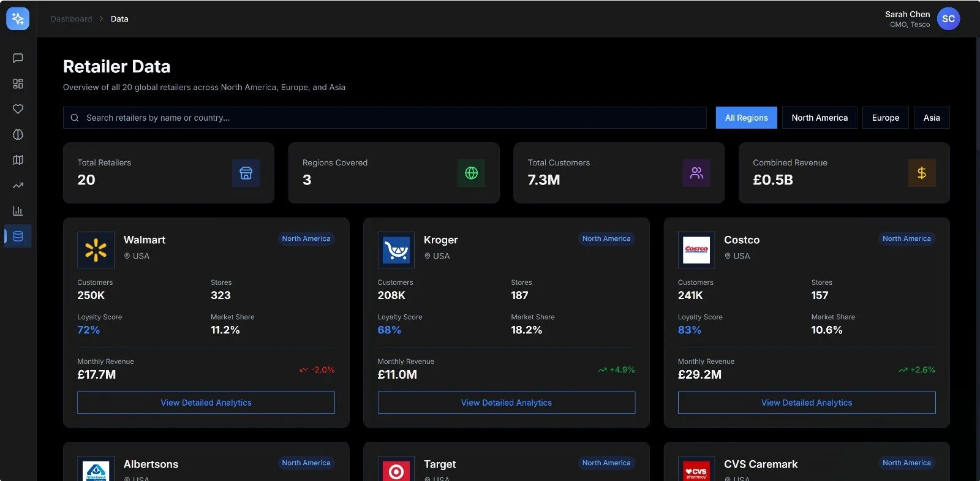980x481 pixels.
Task: Open the dashboard grid sidebar icon
Action: coord(18,83)
